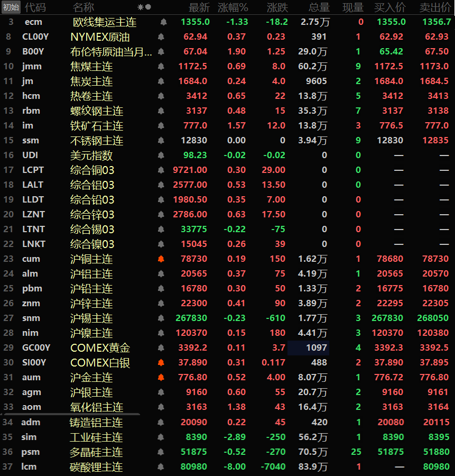Sort by the 最新 column header
The width and height of the screenshot is (455, 476).
tap(199, 7)
